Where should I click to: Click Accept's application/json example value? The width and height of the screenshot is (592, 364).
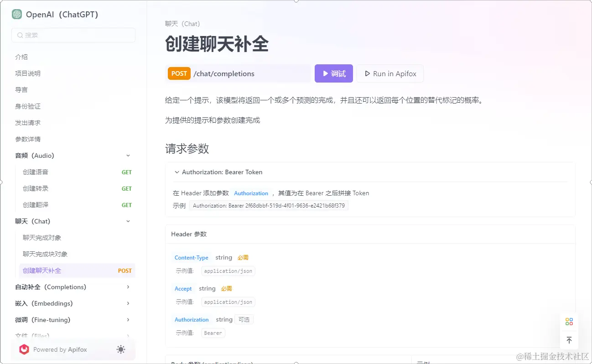[228, 302]
